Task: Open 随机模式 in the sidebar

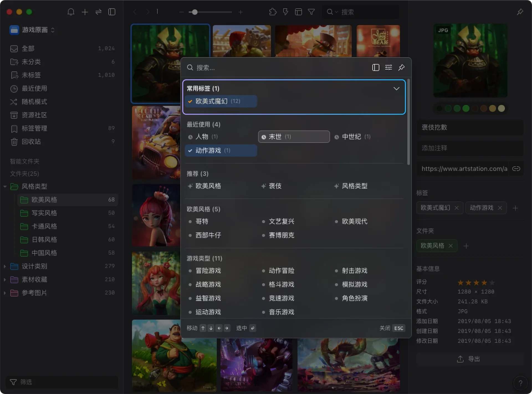Action: [62, 102]
